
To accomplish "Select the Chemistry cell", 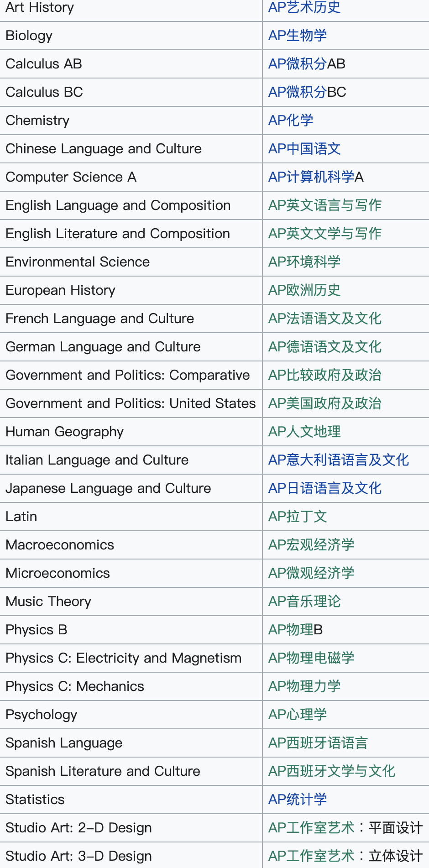I will (131, 120).
